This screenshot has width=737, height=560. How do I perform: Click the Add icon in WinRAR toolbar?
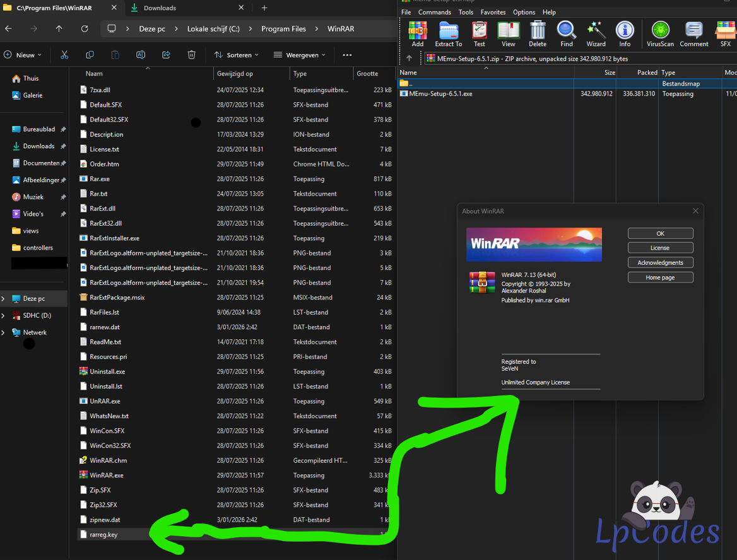click(x=417, y=33)
